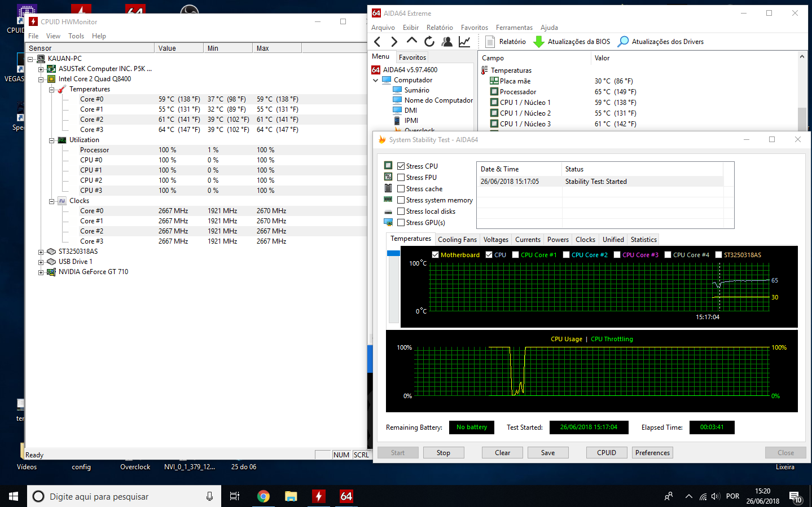
Task: Click the Relatório report icon in AIDA64
Action: point(490,42)
